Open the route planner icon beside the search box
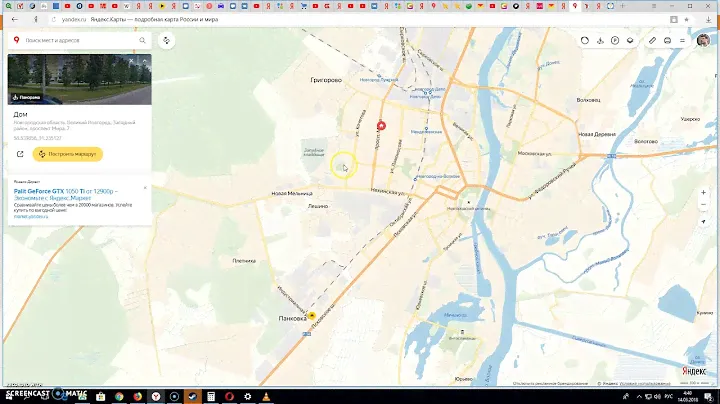 pyautogui.click(x=166, y=40)
